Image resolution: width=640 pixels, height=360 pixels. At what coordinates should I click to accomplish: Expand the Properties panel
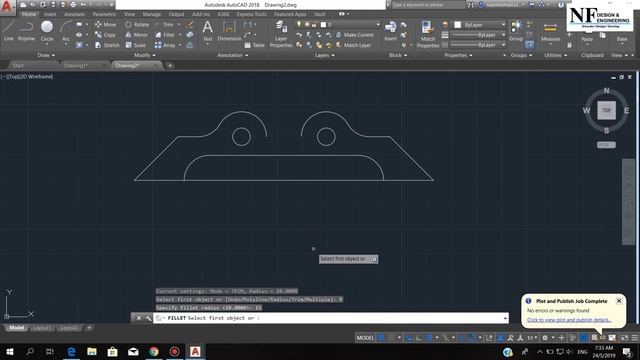(x=458, y=55)
